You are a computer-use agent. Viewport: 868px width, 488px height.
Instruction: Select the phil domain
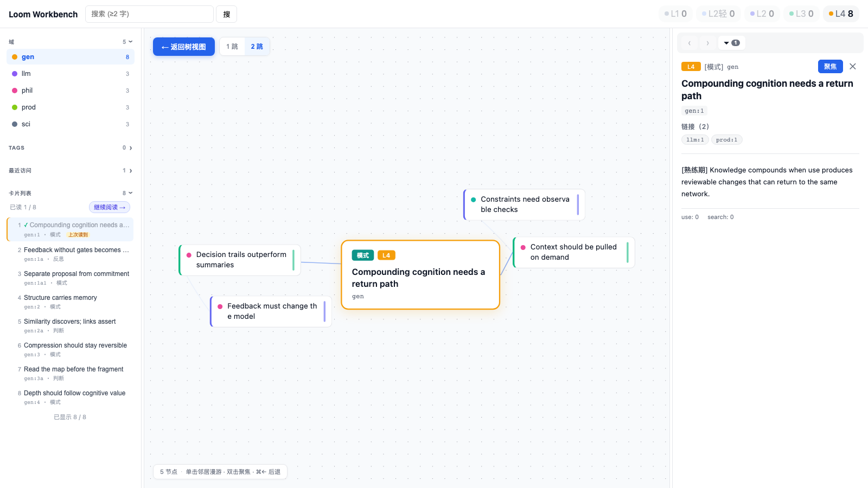[x=71, y=91]
